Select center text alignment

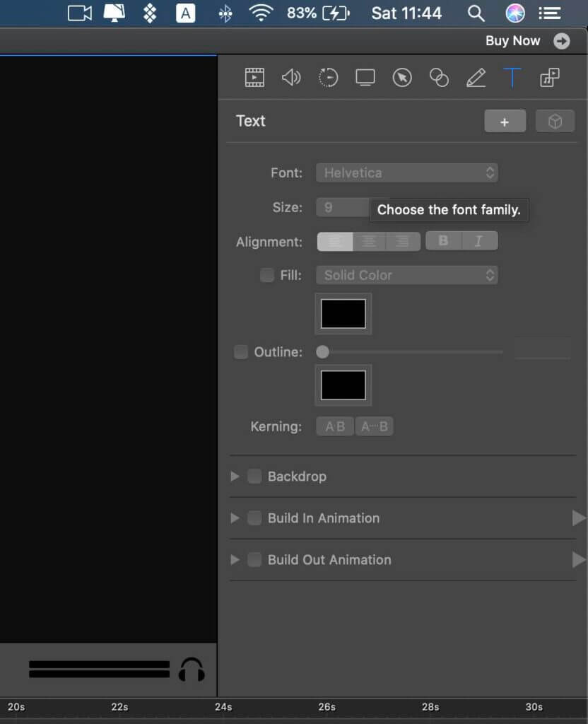(x=369, y=242)
